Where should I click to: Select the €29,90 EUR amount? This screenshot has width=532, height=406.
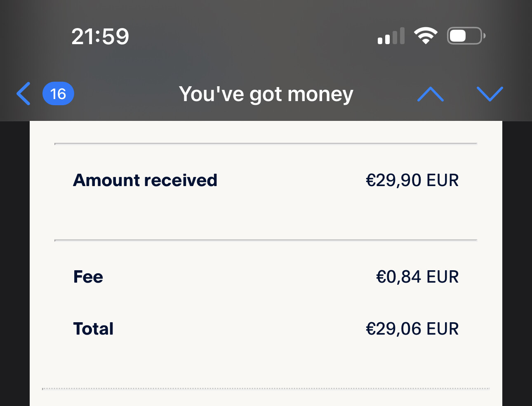(x=412, y=180)
